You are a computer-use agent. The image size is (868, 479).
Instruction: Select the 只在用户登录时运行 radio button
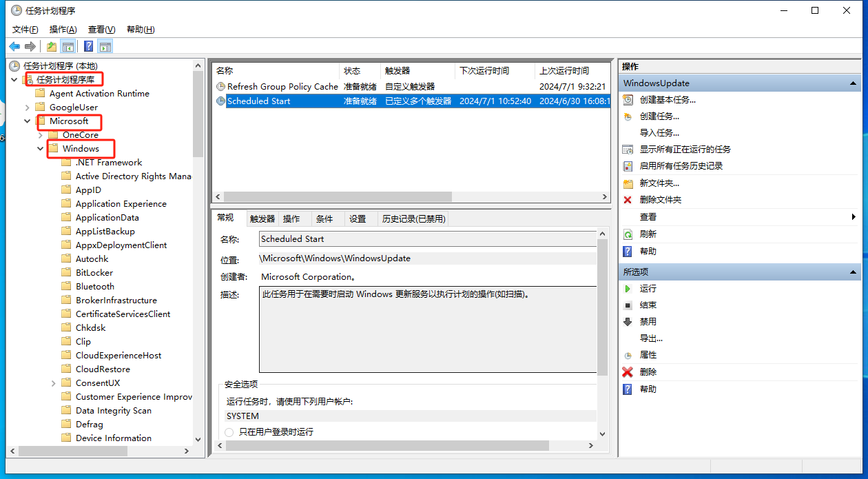point(229,432)
